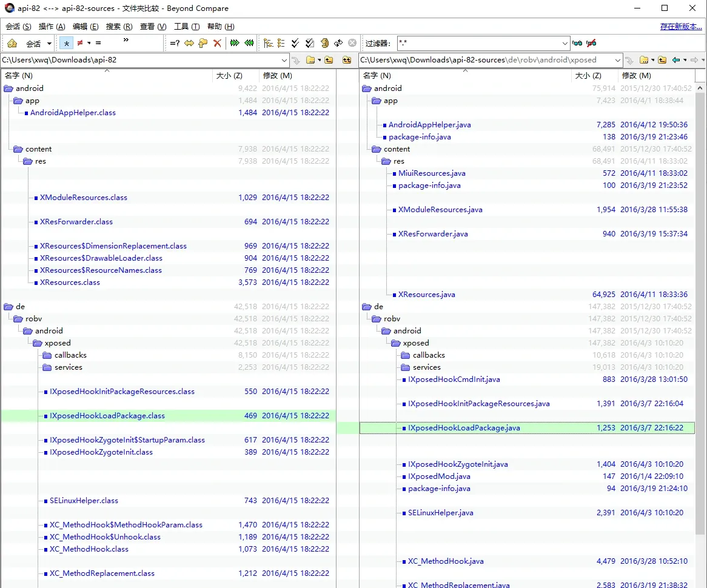The image size is (707, 588).
Task: Click the collapse all folders icon
Action: click(x=281, y=43)
